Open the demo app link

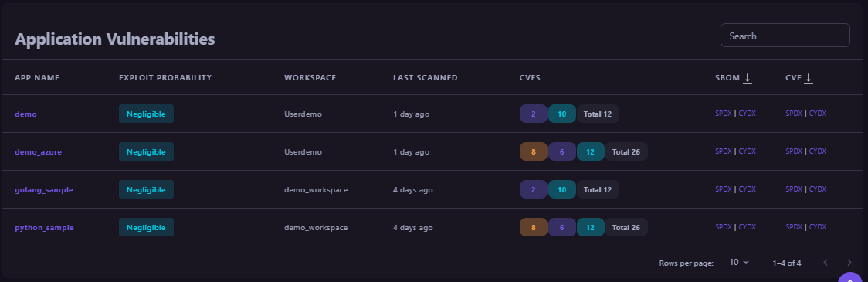coord(25,114)
